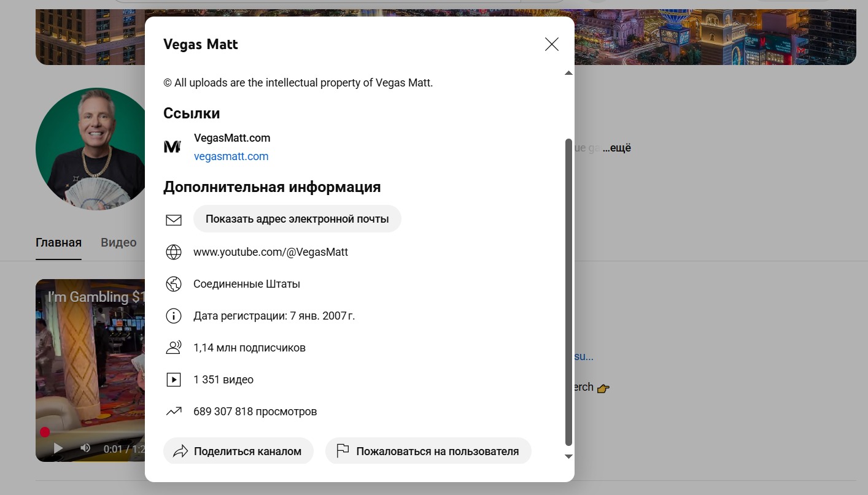Open the Главная channel tab
This screenshot has width=868, height=495.
click(58, 242)
